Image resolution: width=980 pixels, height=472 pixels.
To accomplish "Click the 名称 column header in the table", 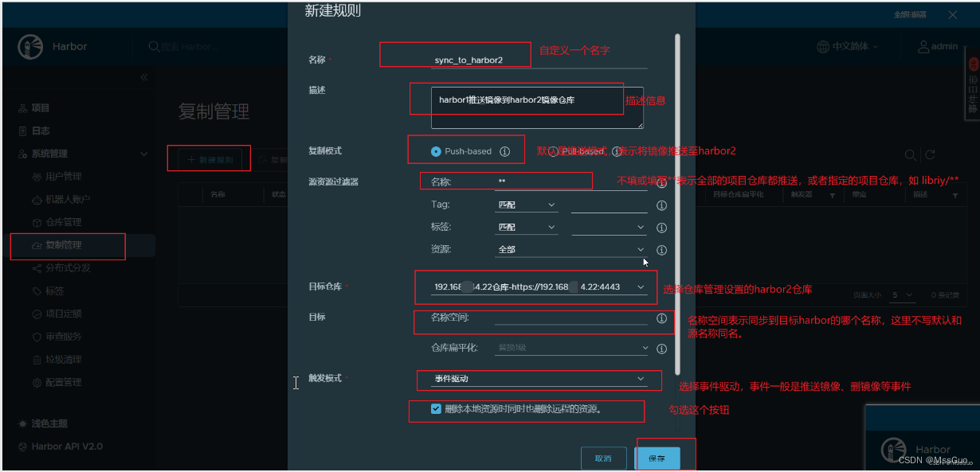I will point(218,194).
